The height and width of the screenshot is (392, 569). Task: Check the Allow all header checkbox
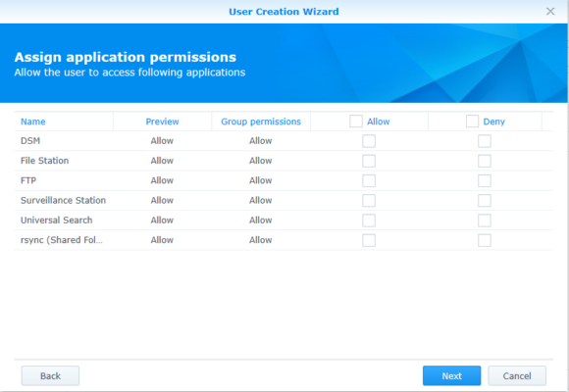(356, 122)
